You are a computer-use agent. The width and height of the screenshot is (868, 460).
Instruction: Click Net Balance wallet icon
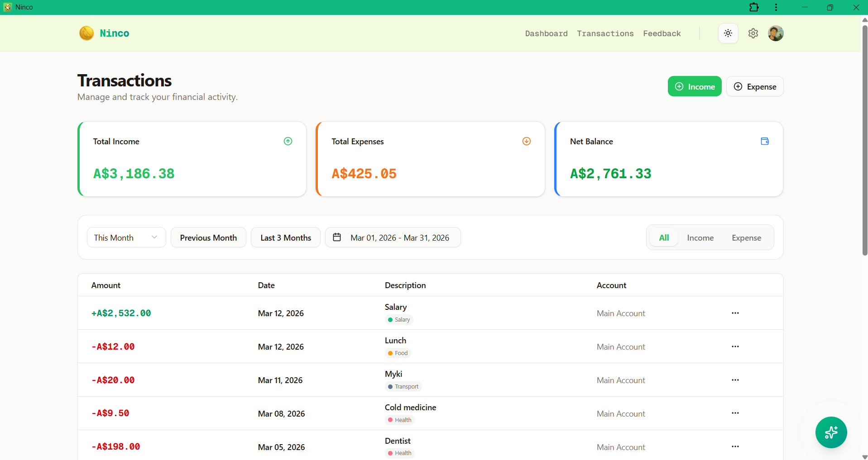point(765,141)
